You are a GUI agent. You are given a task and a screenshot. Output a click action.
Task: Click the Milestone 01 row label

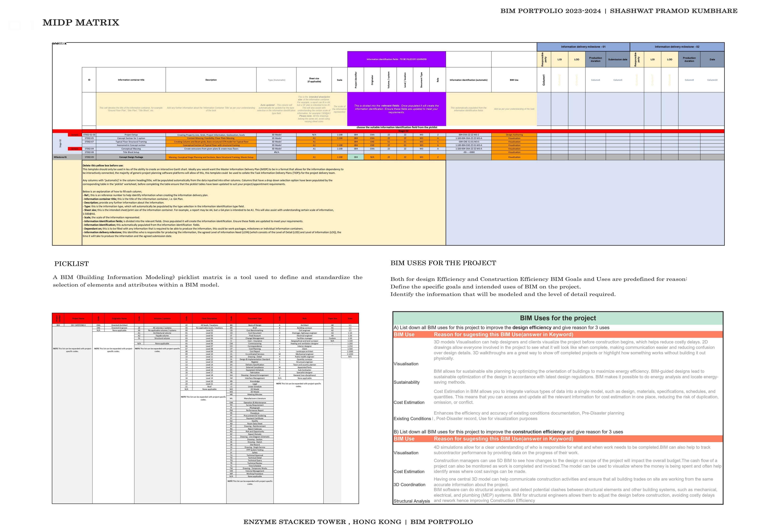60,157
